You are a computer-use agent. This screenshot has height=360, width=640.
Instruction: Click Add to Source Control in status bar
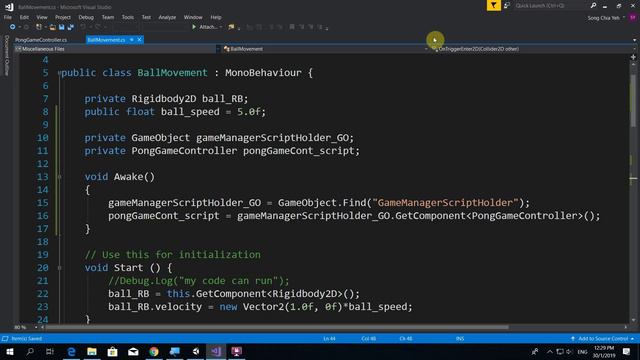(602, 338)
